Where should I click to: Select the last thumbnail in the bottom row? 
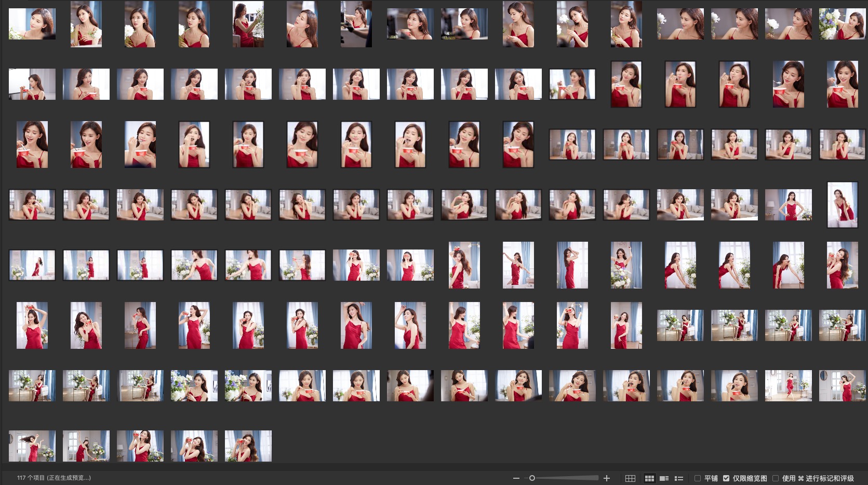pyautogui.click(x=248, y=446)
